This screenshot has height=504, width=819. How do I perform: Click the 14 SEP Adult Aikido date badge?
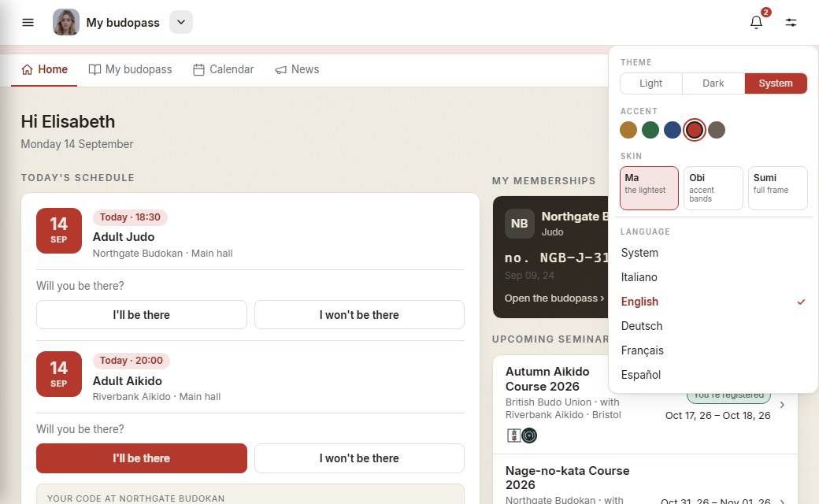point(59,374)
